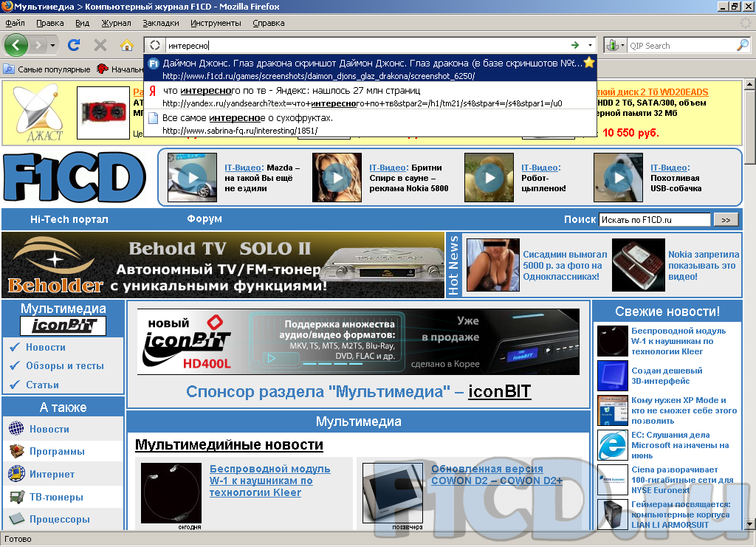Click the Создан дешевый 3D-интерфейс monitor thumbnail
Image resolution: width=756 pixels, height=547 pixels.
(x=612, y=376)
